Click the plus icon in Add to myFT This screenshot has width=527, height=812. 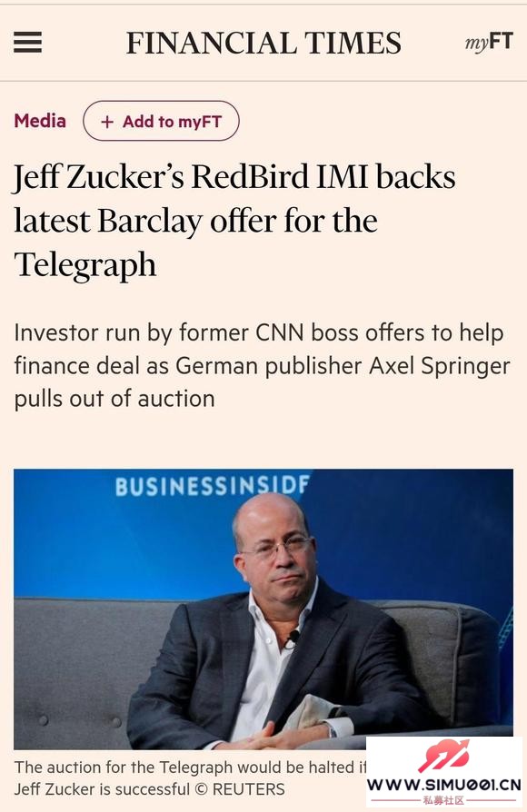[107, 122]
